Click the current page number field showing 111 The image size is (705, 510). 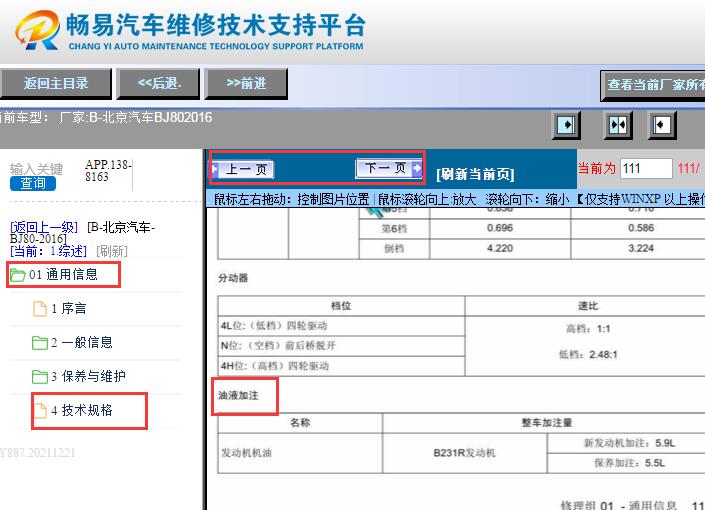pyautogui.click(x=646, y=169)
